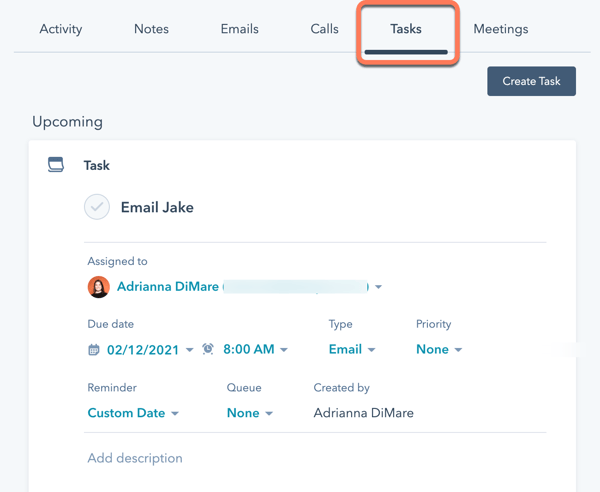Click the due date calendar icon
The height and width of the screenshot is (492, 600).
coord(94,350)
